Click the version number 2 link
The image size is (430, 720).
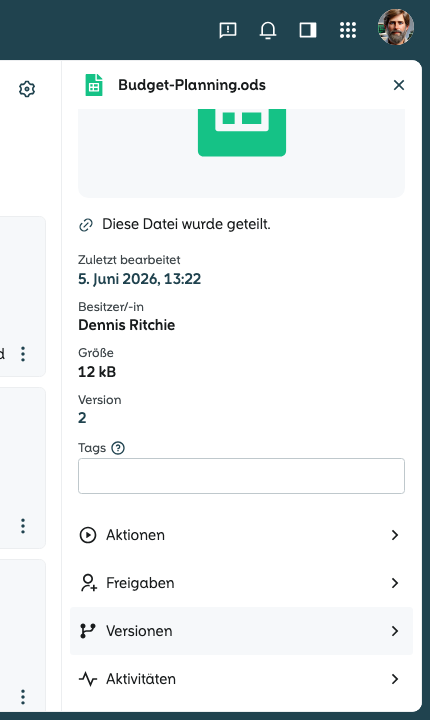(82, 418)
